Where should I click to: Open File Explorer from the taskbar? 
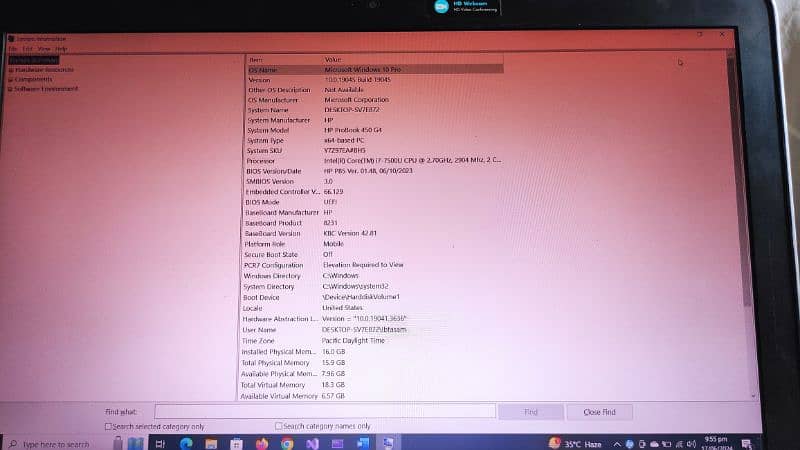point(211,444)
